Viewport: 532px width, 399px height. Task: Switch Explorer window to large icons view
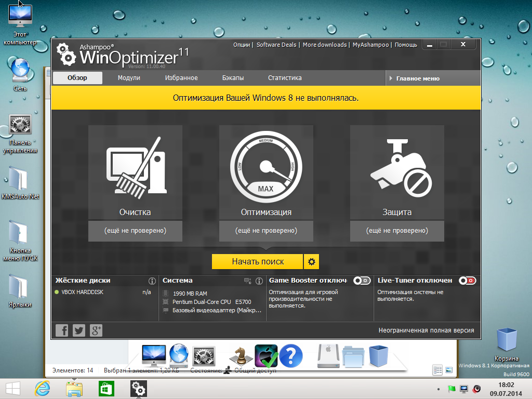(x=449, y=370)
